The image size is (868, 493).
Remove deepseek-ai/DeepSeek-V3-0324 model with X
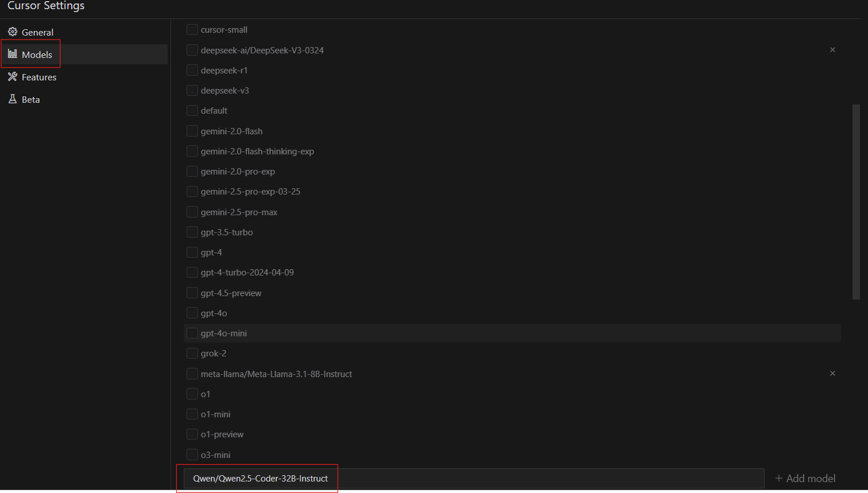[x=832, y=50]
